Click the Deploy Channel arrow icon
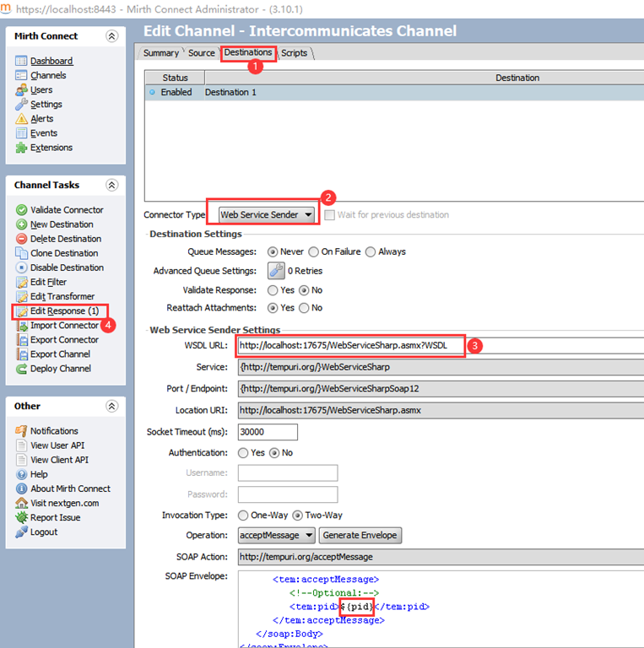 coord(21,369)
